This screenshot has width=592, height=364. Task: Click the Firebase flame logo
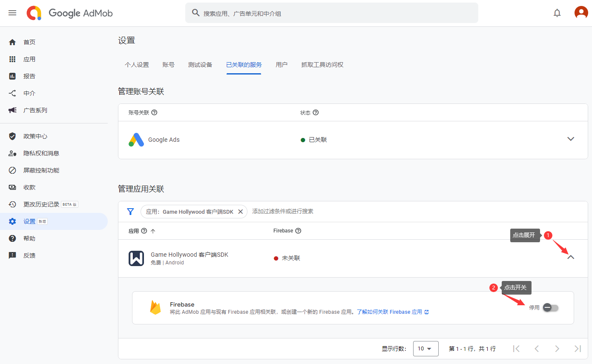[155, 307]
